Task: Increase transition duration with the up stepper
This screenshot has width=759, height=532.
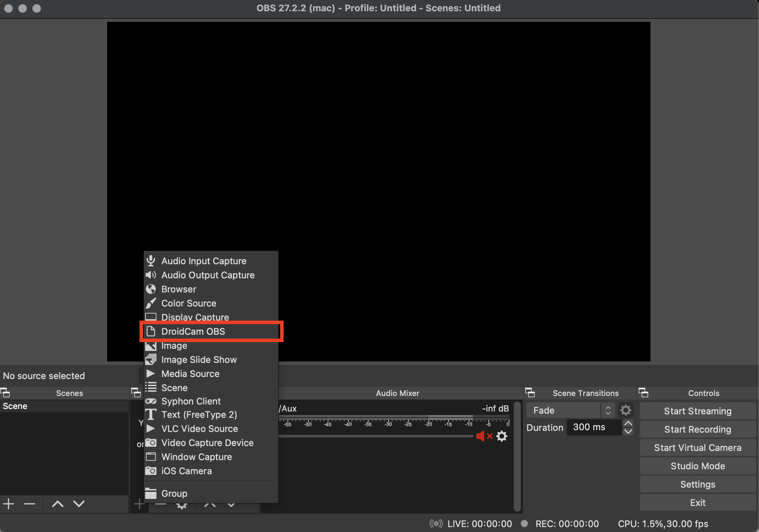Action: point(628,423)
